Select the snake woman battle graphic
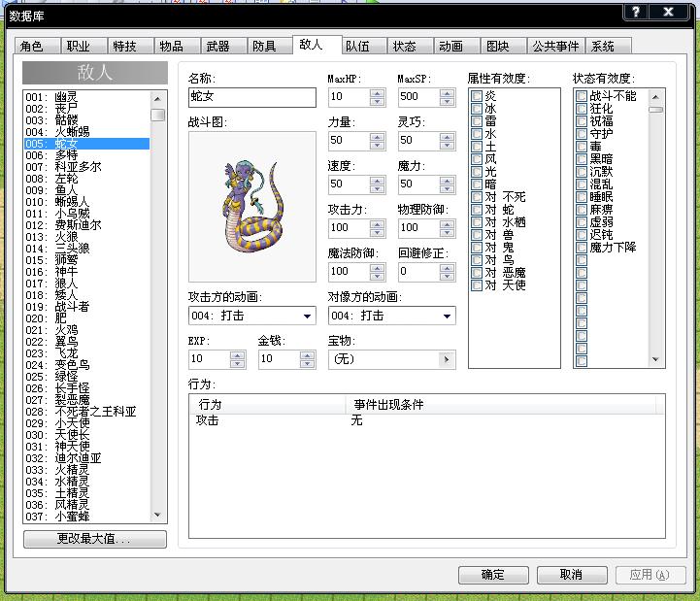700x601 pixels. click(x=252, y=206)
